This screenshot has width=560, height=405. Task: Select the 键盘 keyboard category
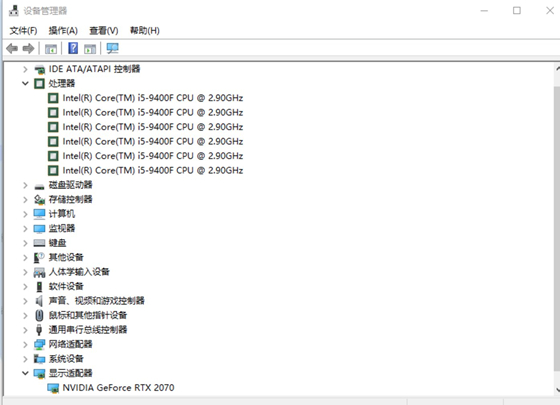point(58,243)
